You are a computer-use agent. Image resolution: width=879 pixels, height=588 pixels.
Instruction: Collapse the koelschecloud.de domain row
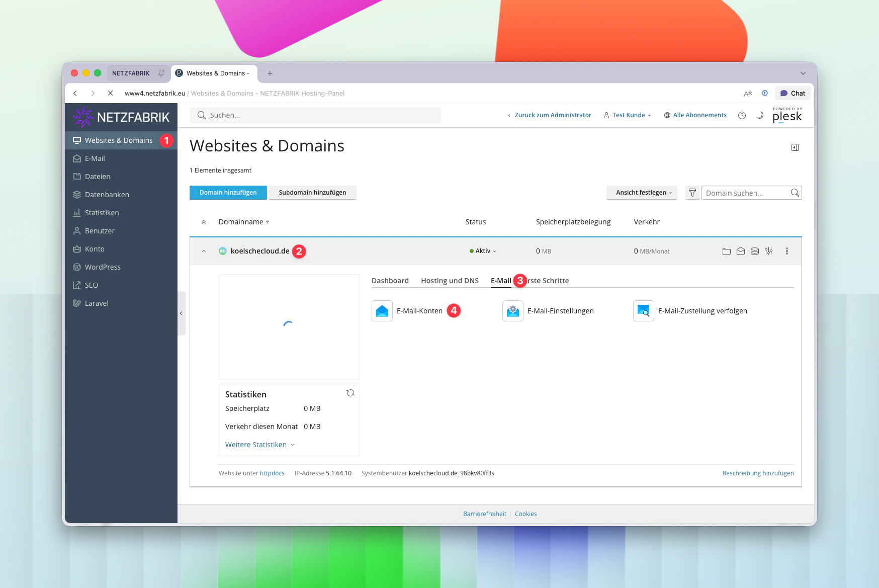pyautogui.click(x=204, y=251)
